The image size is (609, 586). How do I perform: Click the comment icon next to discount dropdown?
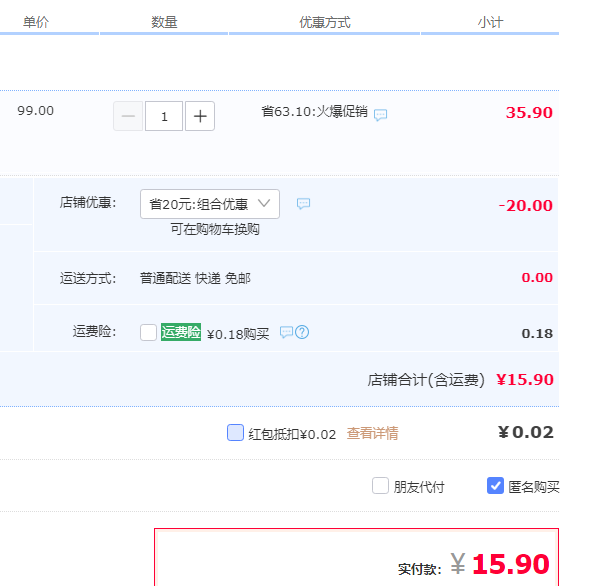point(303,204)
